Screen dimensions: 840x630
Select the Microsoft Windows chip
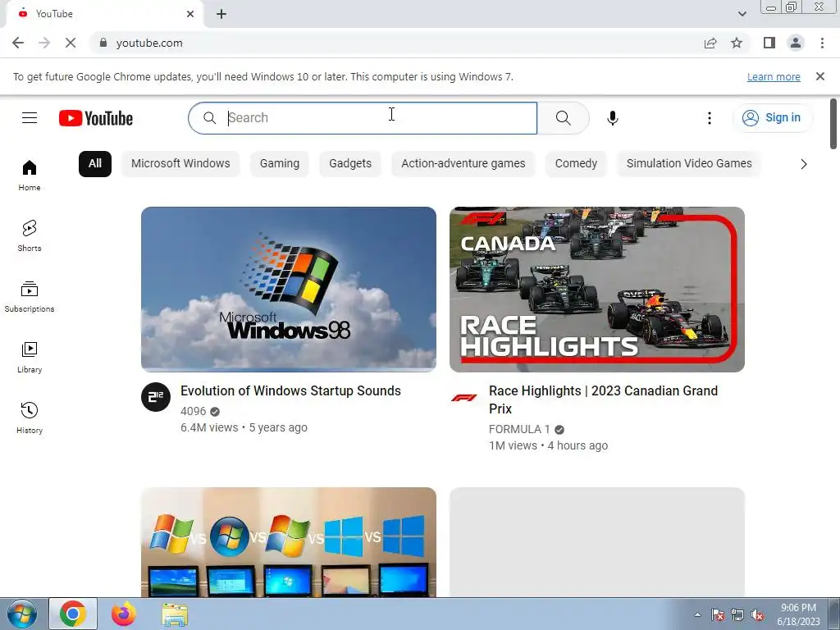pos(180,164)
